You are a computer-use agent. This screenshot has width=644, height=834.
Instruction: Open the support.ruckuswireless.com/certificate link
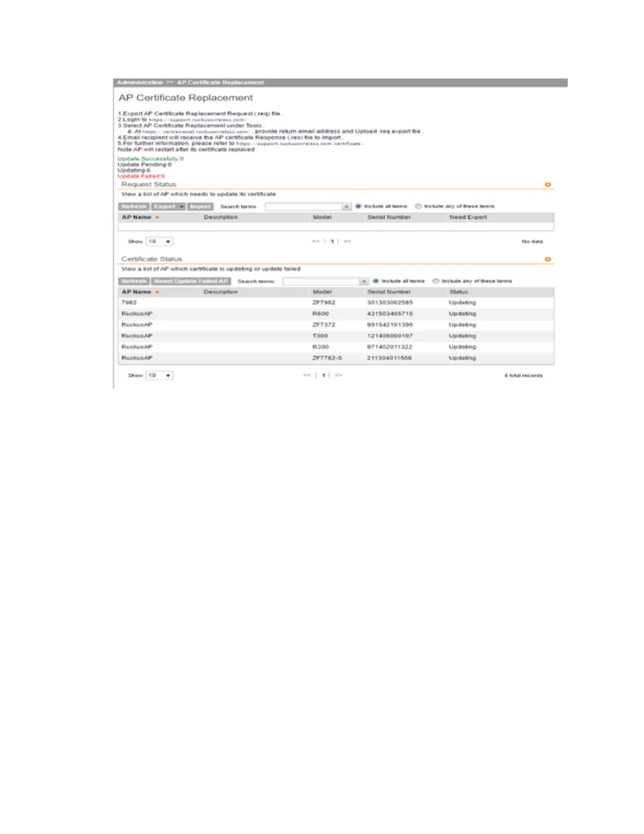click(299, 144)
